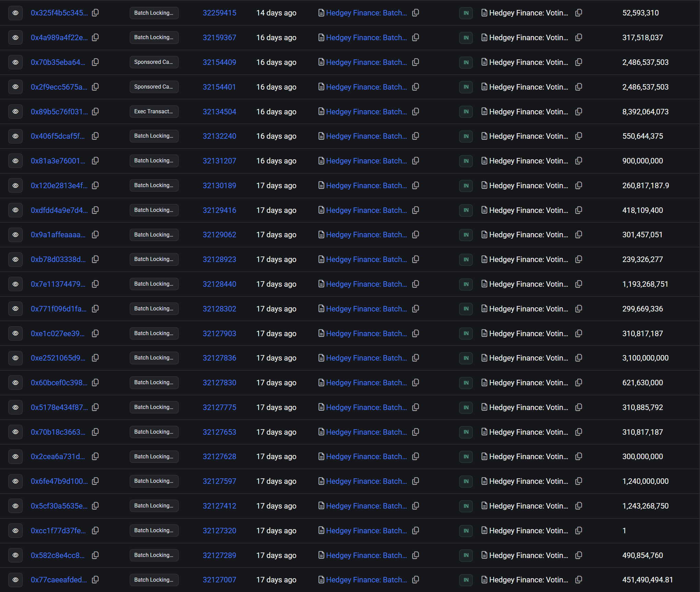The width and height of the screenshot is (700, 592).
Task: Copy From address in block 32127903 row
Action: (416, 333)
